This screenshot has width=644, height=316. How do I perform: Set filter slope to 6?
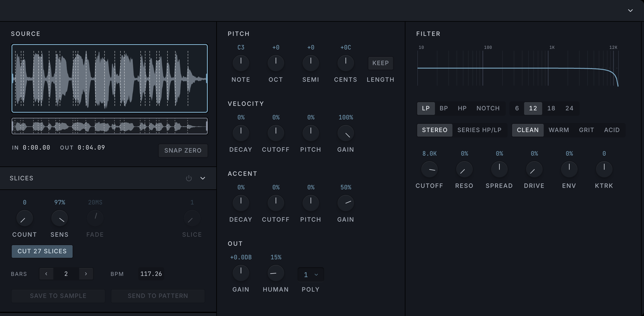tap(517, 108)
